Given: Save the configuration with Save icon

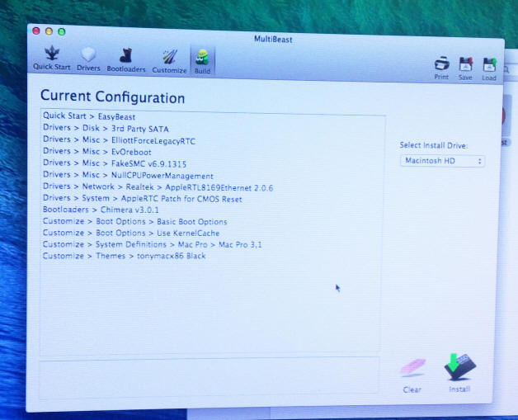Looking at the screenshot, I should pos(465,66).
